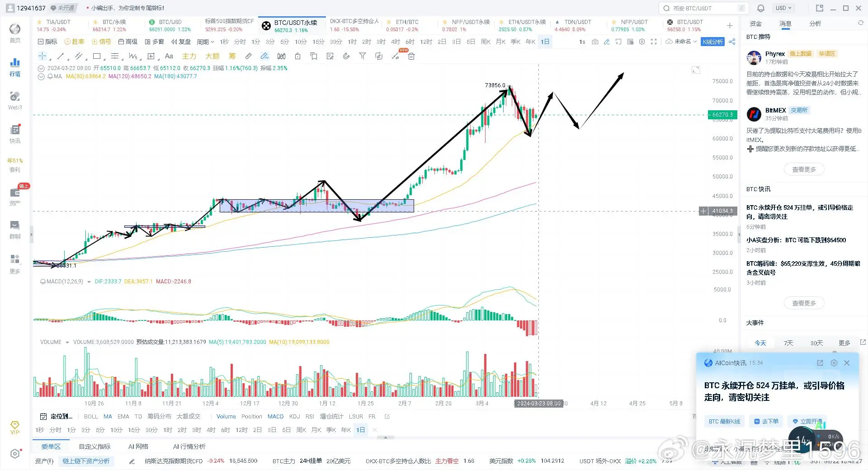Close the AICoin快讯 popup
This screenshot has width=868, height=470.
[847, 363]
